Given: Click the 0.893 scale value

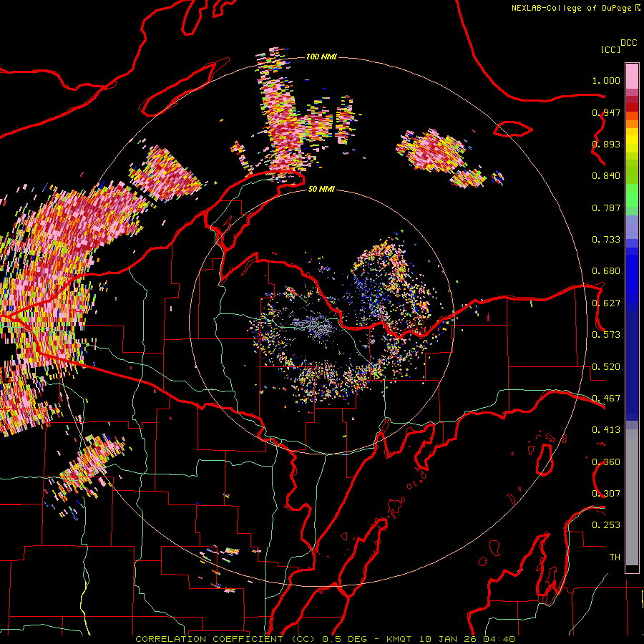Looking at the screenshot, I should pos(606,144).
